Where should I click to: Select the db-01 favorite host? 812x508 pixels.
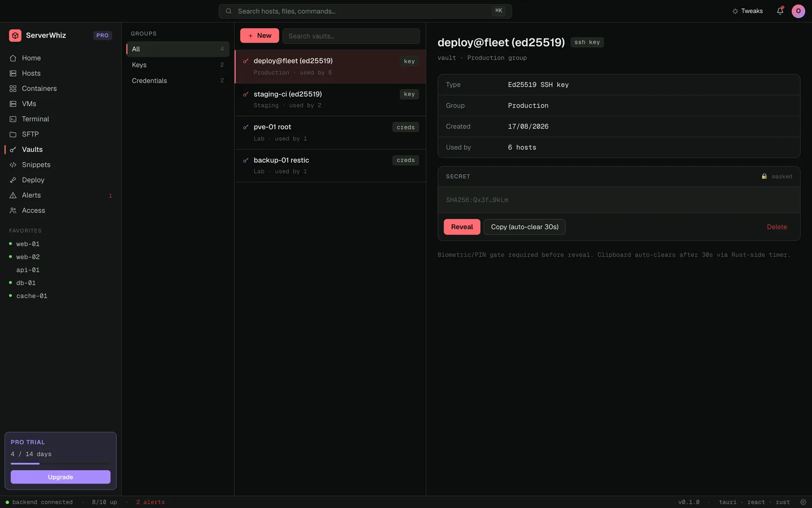(60, 283)
